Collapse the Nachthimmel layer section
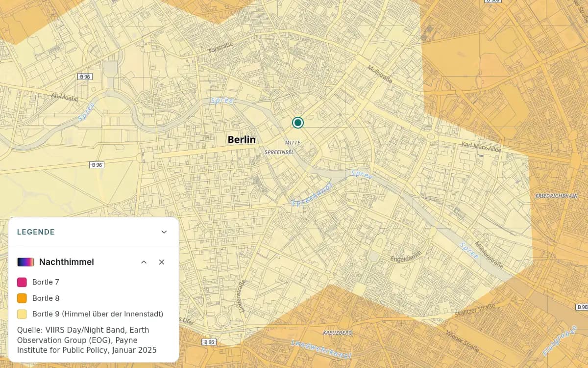This screenshot has width=588, height=368. click(x=144, y=262)
